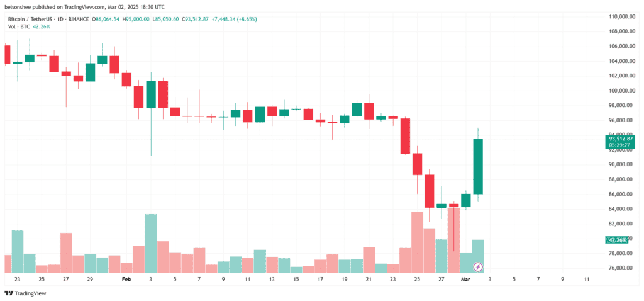Image resolution: width=644 pixels, height=301 pixels.
Task: Click the TradingView logo icon
Action: [x=9, y=293]
